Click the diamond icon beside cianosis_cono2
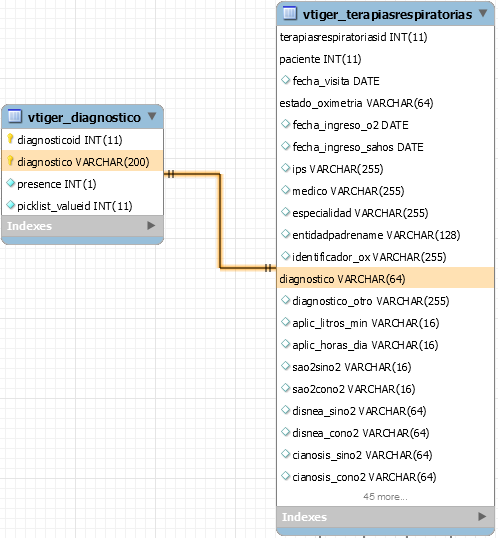Viewport: 498px width, 538px height. pyautogui.click(x=286, y=476)
